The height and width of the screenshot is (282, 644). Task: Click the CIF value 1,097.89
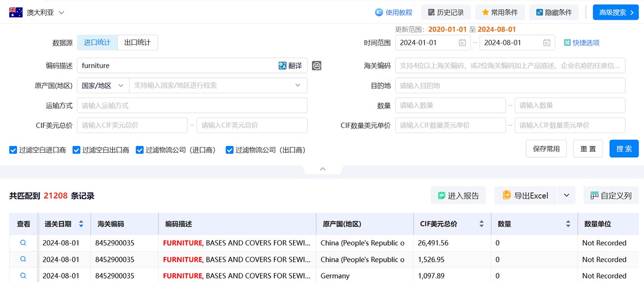[431, 276]
